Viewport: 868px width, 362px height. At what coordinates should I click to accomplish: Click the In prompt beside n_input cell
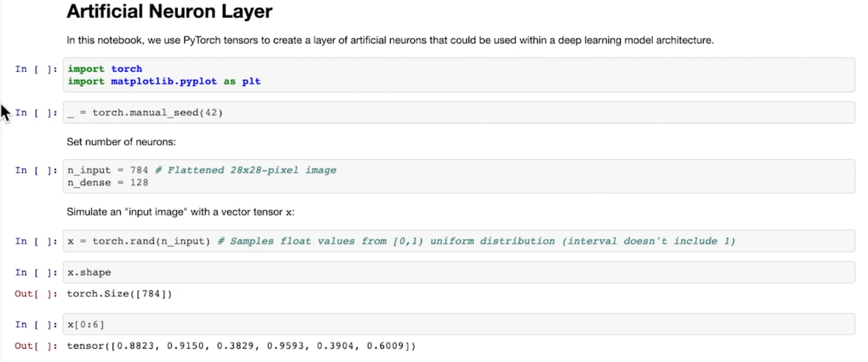click(36, 170)
